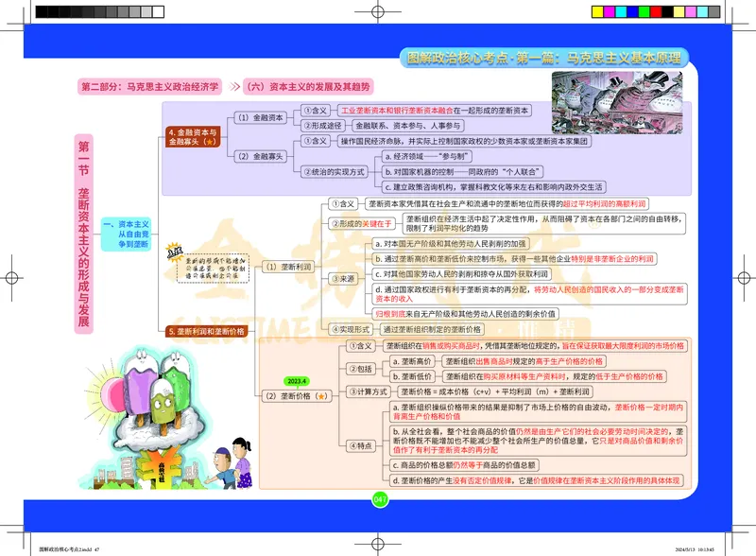This screenshot has height=556, width=756.
Task: Click the photo at top right of the page
Action: pos(619,104)
